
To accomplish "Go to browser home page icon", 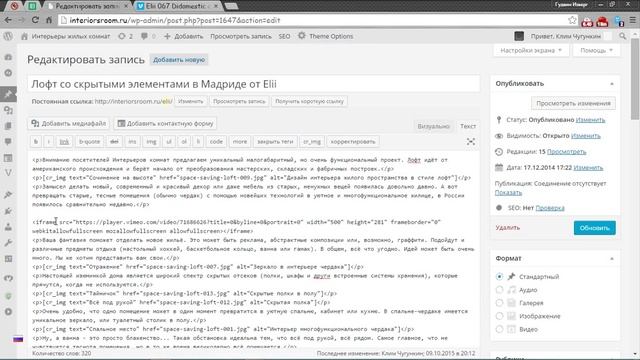I will point(49,20).
